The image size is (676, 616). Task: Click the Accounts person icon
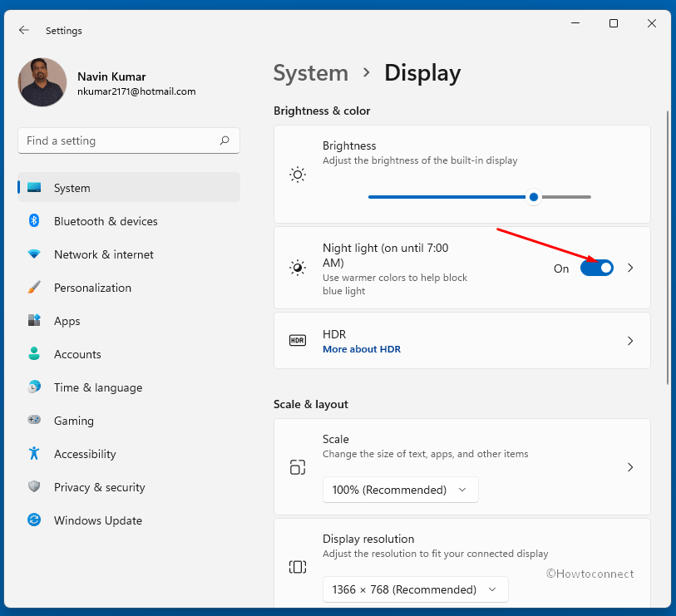[34, 353]
